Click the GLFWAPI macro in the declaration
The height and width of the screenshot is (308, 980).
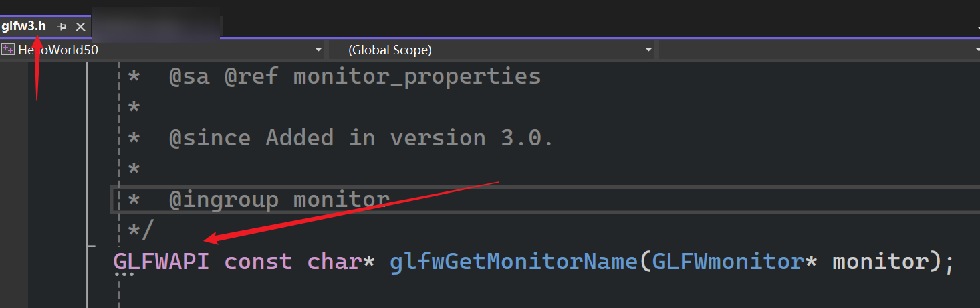pos(161,261)
